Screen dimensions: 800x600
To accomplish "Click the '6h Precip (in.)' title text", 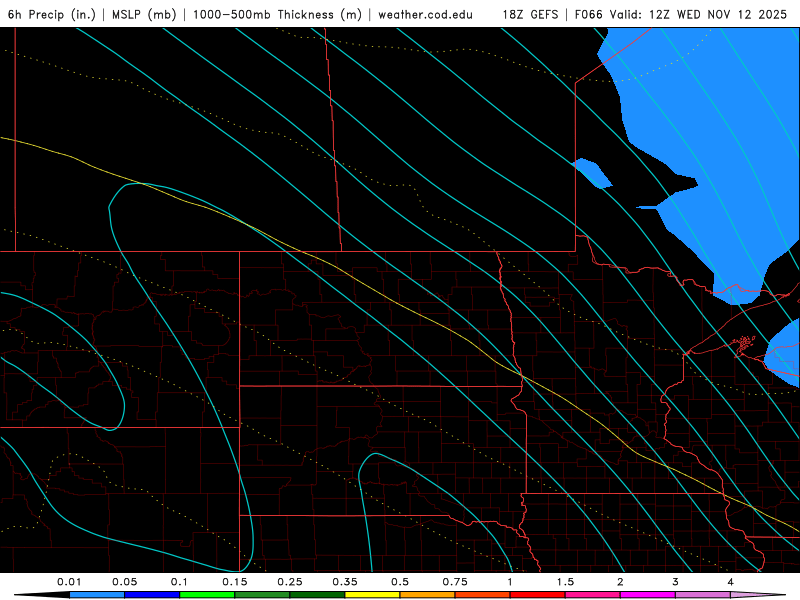I will click(x=52, y=14).
